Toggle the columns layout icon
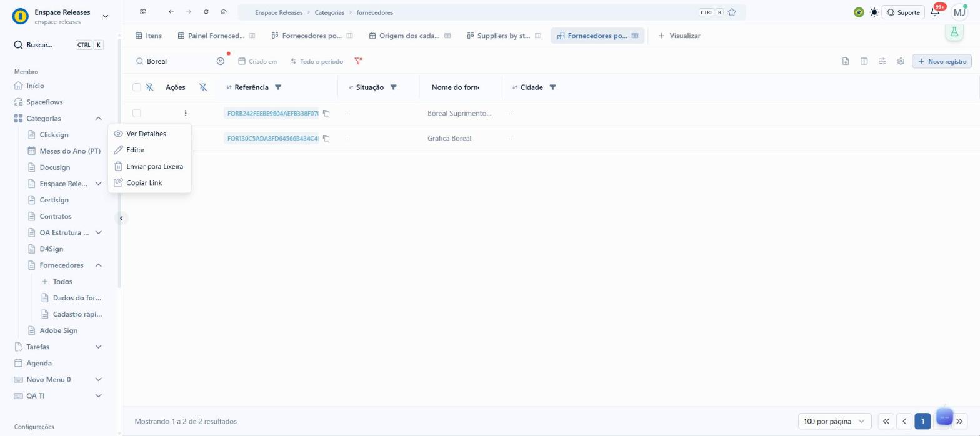The image size is (980, 436). (x=864, y=61)
